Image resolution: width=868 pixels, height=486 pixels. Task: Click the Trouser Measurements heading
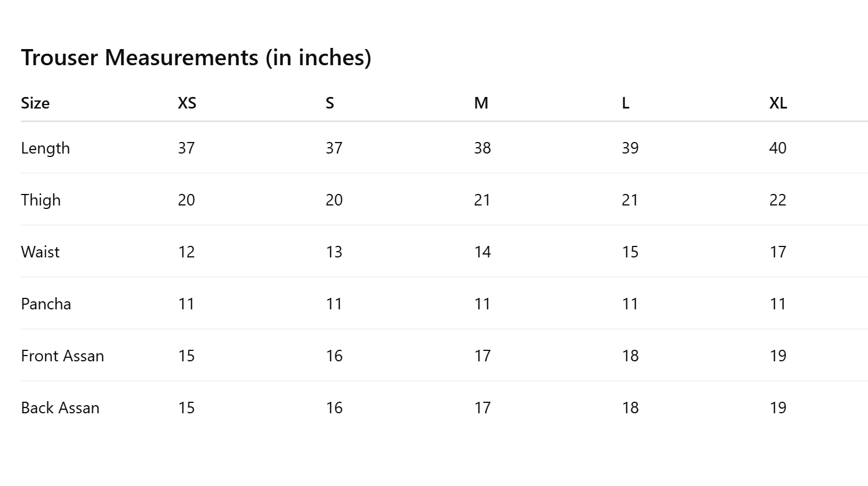pyautogui.click(x=196, y=58)
